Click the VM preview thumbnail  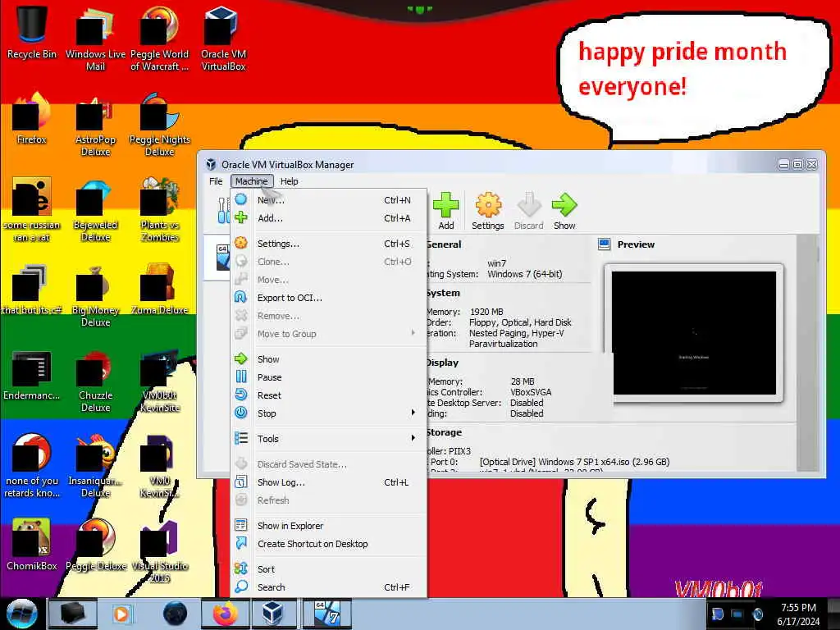pos(694,333)
